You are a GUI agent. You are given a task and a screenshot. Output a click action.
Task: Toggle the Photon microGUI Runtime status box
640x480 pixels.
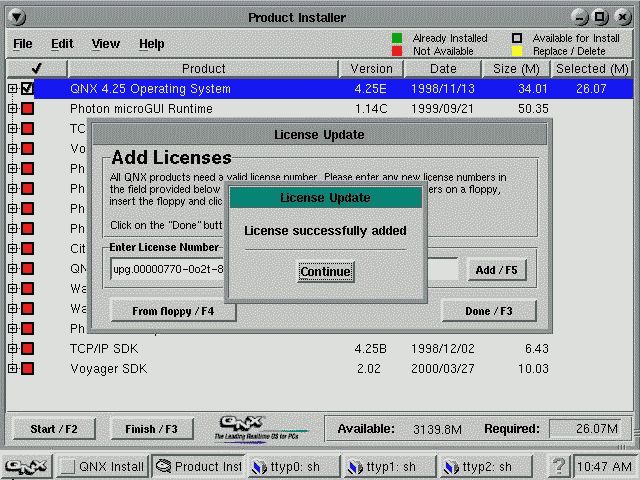28,109
